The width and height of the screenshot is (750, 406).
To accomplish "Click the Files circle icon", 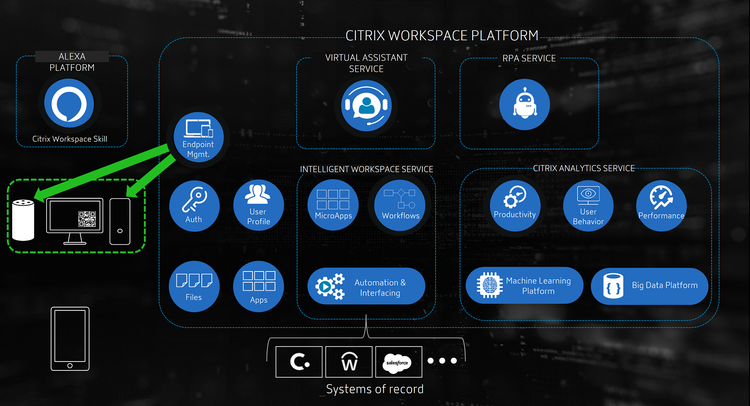I will (x=194, y=286).
